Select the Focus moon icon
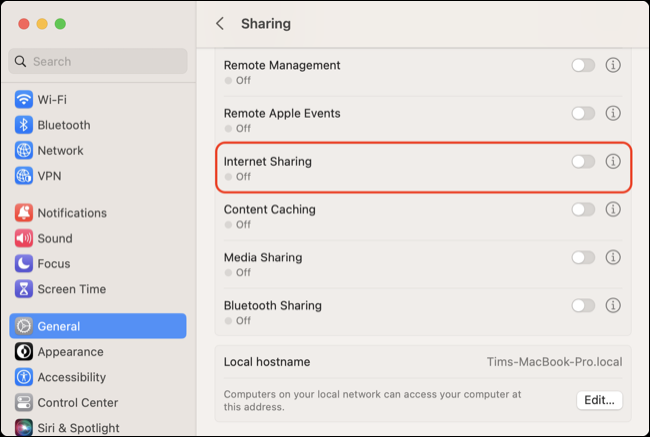 click(24, 264)
